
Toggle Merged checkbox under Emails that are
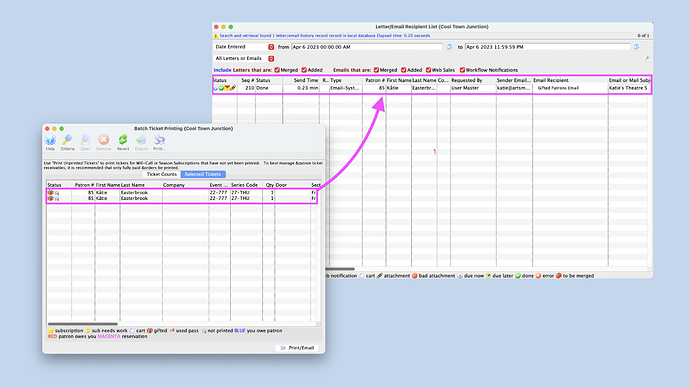(376, 70)
